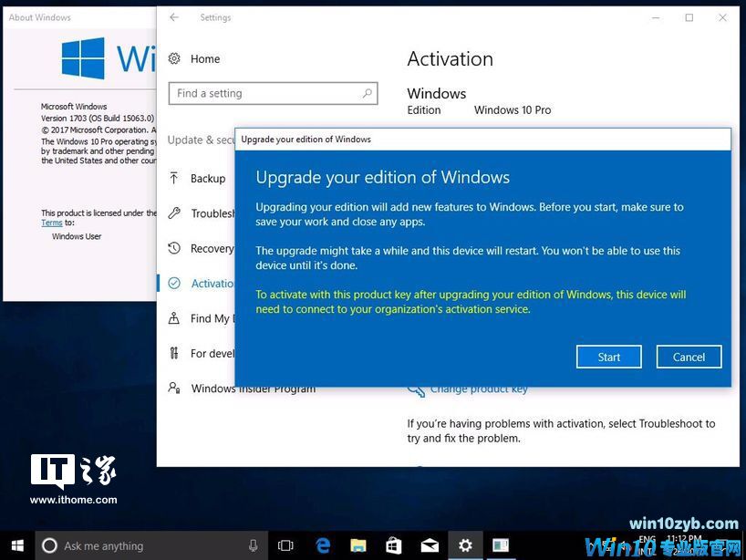
Task: Open Home via the gear icon
Action: pos(174,58)
